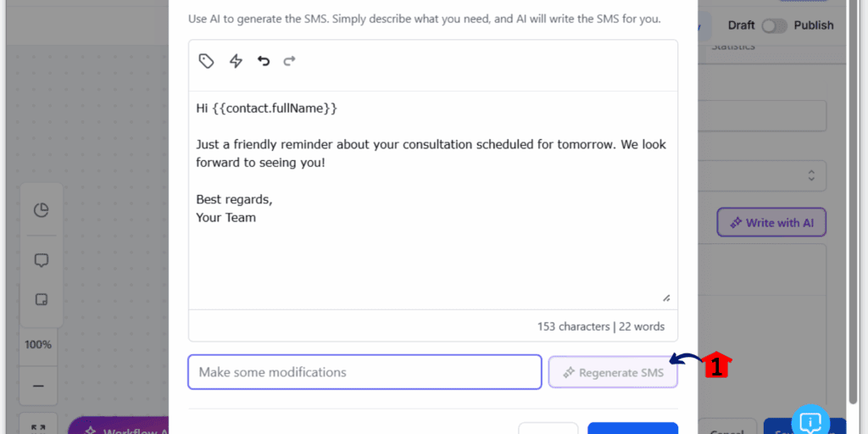Click into the SMS message text area
The image size is (868, 434).
click(x=433, y=199)
